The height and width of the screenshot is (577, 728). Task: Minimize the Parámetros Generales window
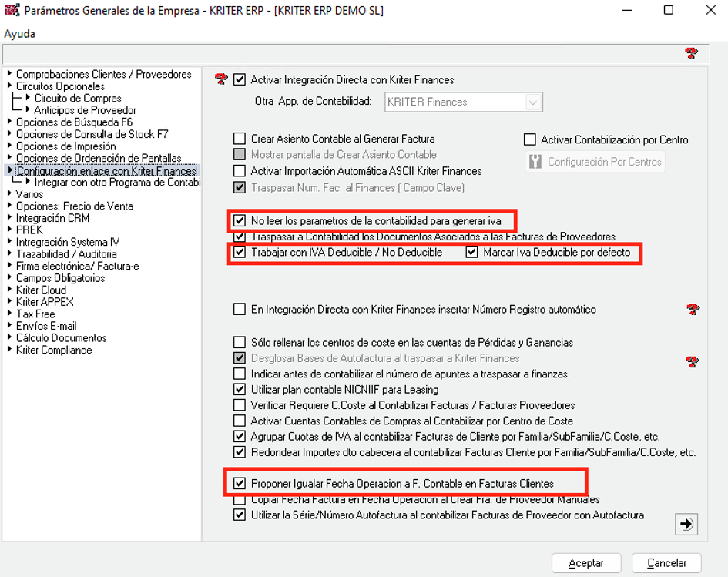pyautogui.click(x=627, y=10)
